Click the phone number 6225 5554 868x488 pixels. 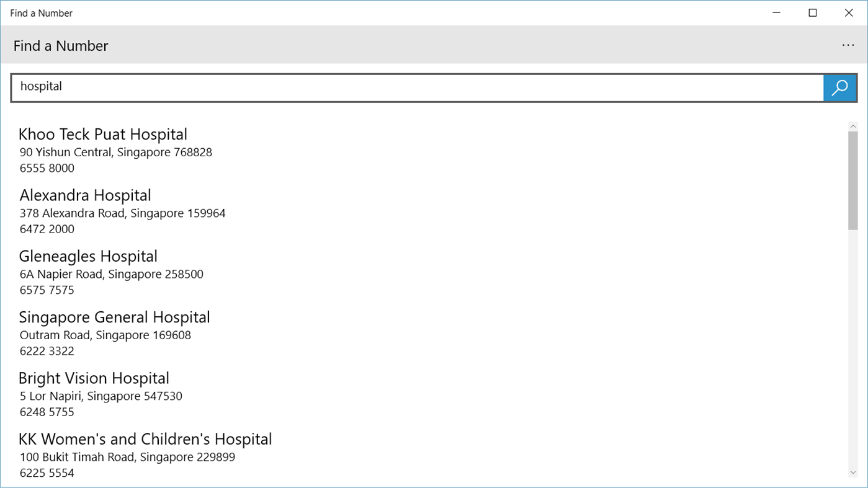(x=47, y=472)
